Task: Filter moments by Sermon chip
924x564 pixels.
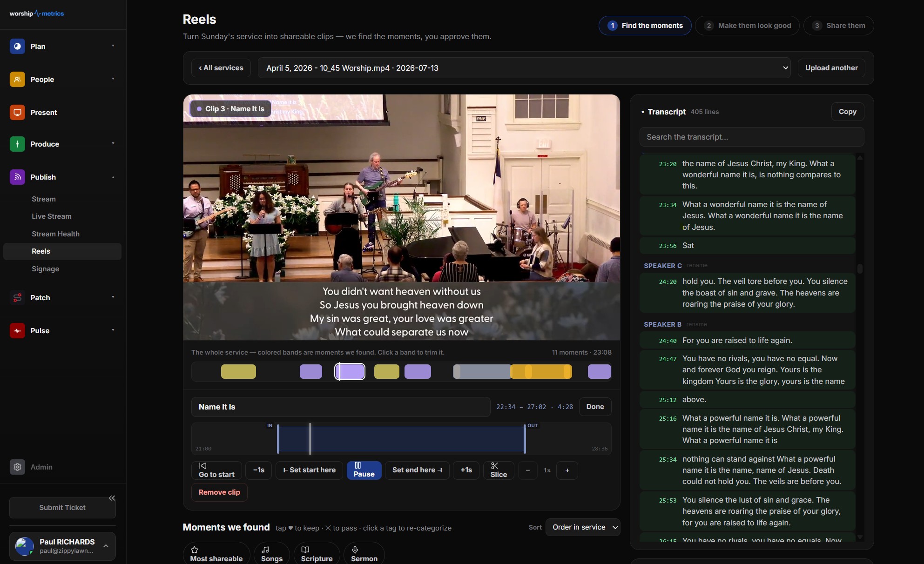Action: (364, 554)
